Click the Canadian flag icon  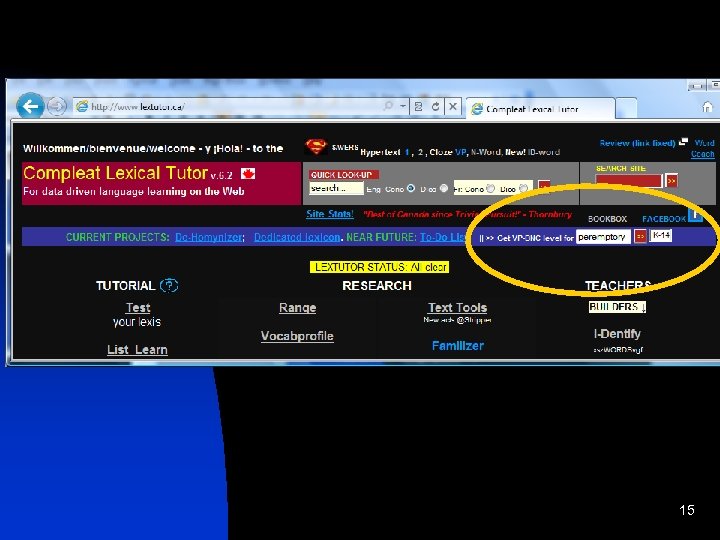click(248, 174)
